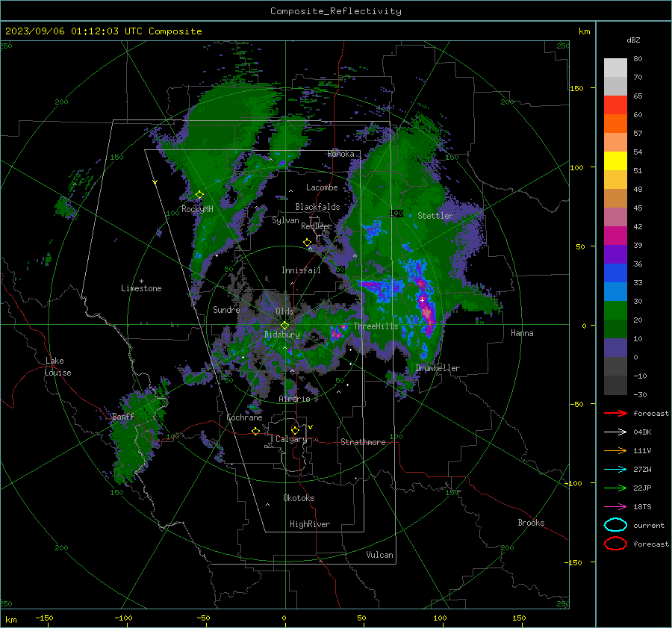Screen dimensions: 672x628
Task: Click the Ponoka city label
Action: click(x=340, y=155)
